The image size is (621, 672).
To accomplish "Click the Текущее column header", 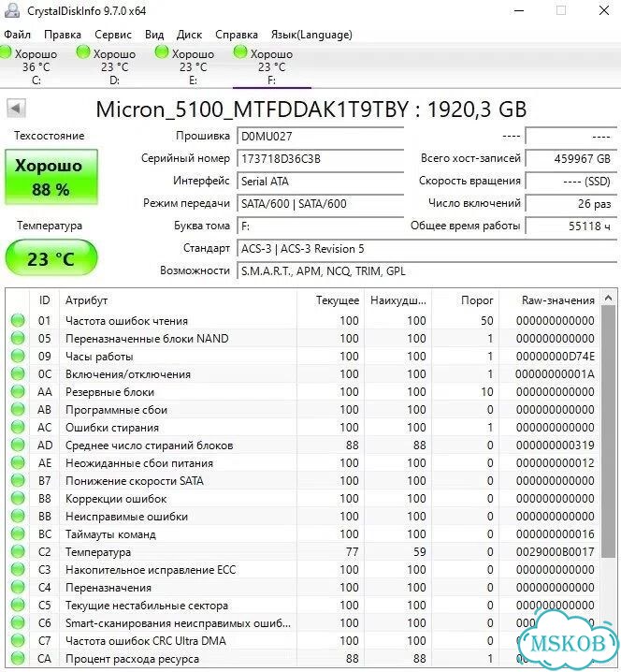I will coord(331,300).
